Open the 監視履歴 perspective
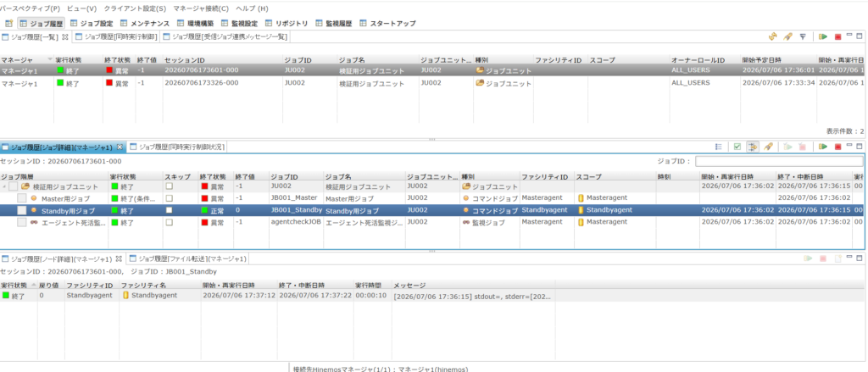The height and width of the screenshot is (372, 868). click(333, 24)
